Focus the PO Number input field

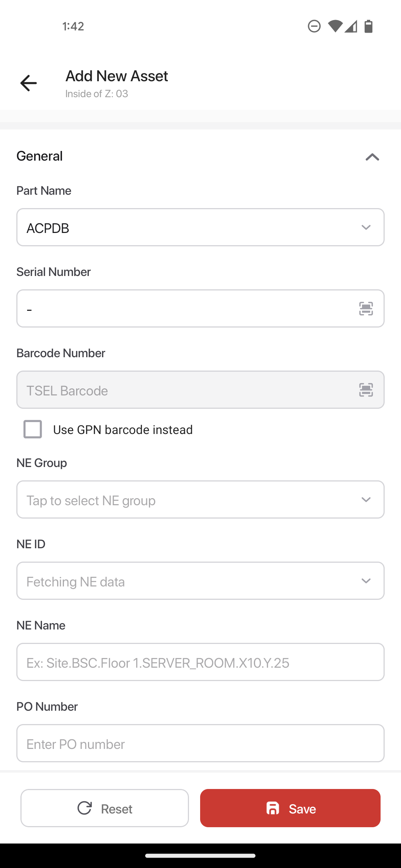pyautogui.click(x=200, y=743)
